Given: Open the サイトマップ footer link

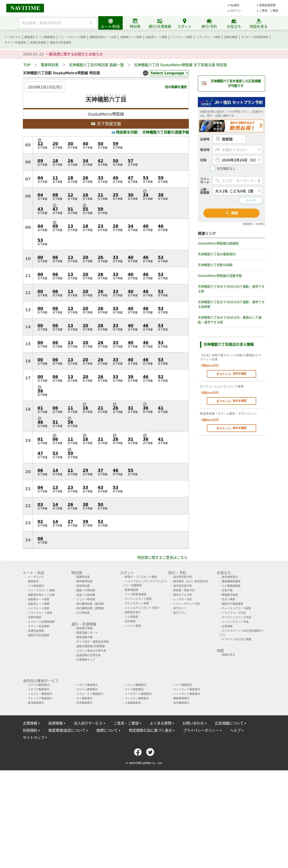Looking at the screenshot, I should click(x=35, y=738).
